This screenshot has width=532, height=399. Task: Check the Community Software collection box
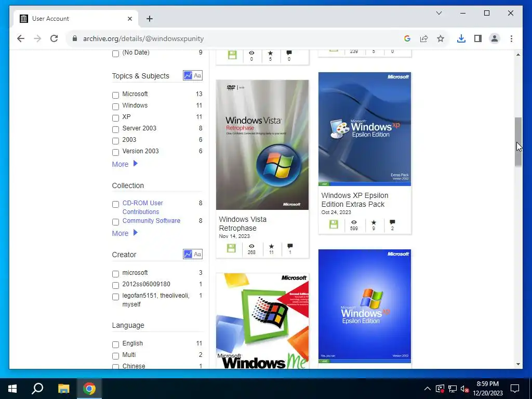point(115,222)
